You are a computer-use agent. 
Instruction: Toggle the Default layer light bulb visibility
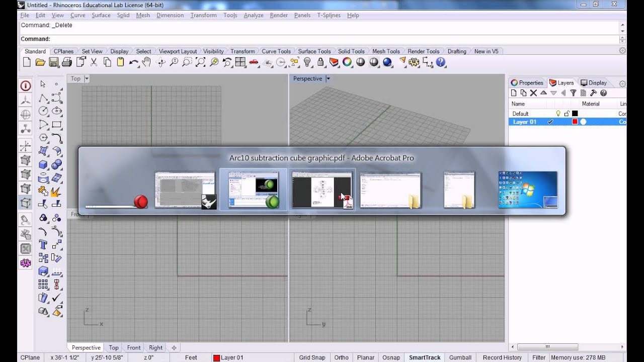pos(558,114)
